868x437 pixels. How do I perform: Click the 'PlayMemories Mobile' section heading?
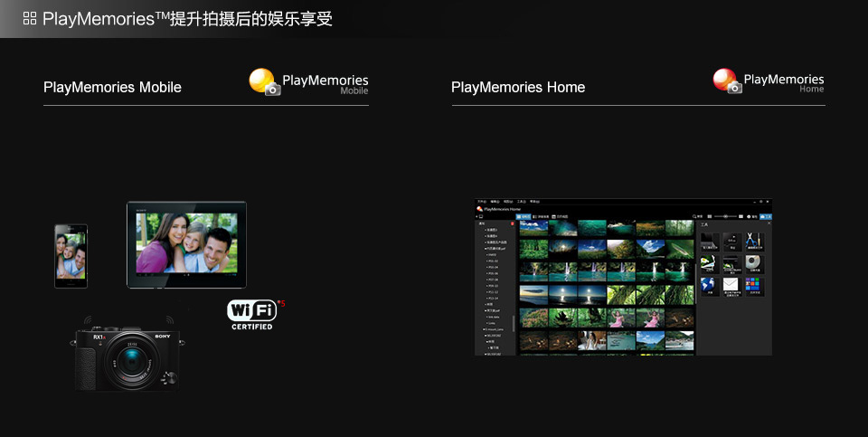112,88
